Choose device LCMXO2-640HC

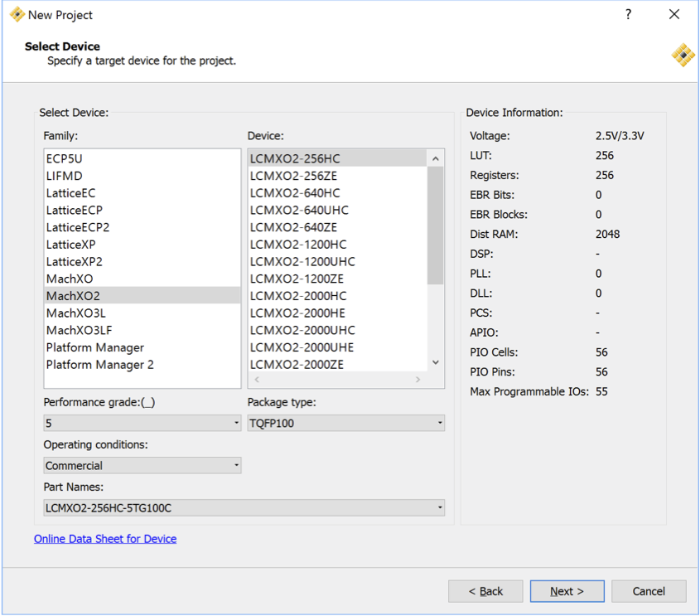(x=337, y=193)
